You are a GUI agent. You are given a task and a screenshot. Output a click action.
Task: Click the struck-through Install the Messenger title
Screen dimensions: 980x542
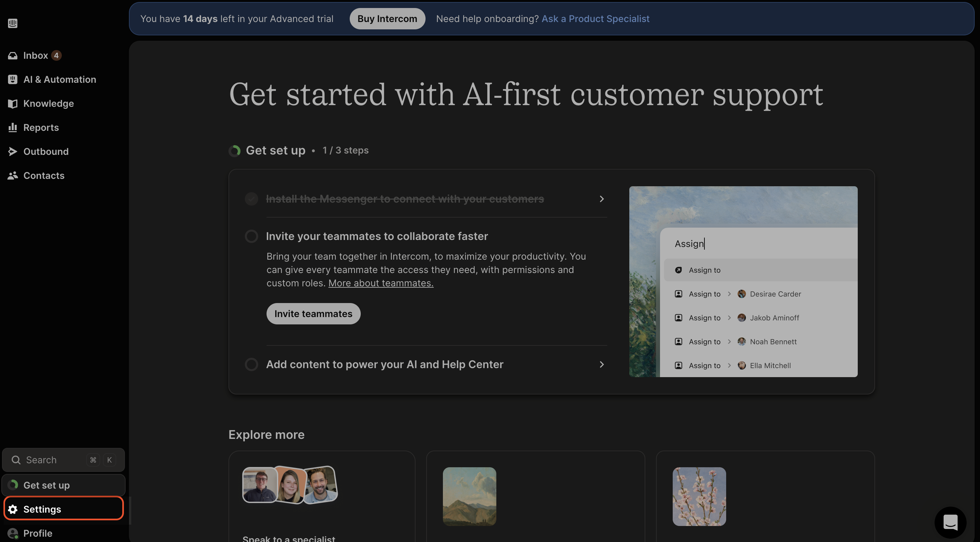point(405,199)
